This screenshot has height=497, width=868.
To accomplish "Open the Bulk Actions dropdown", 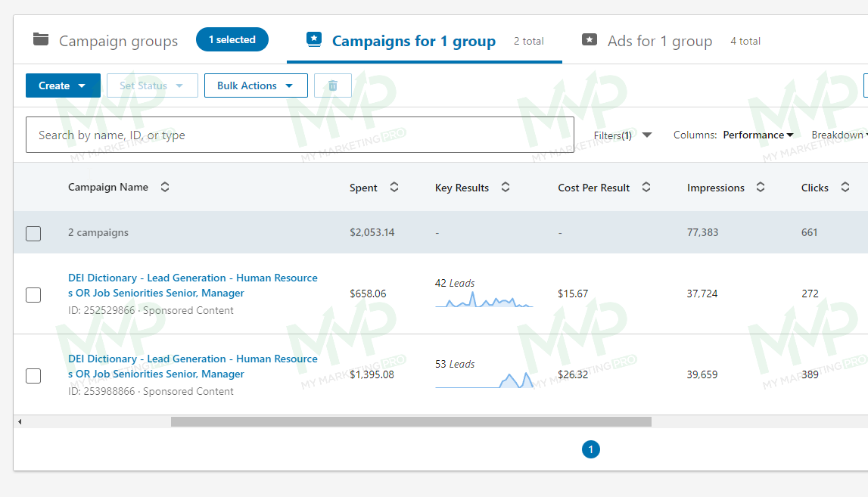I will [x=256, y=85].
